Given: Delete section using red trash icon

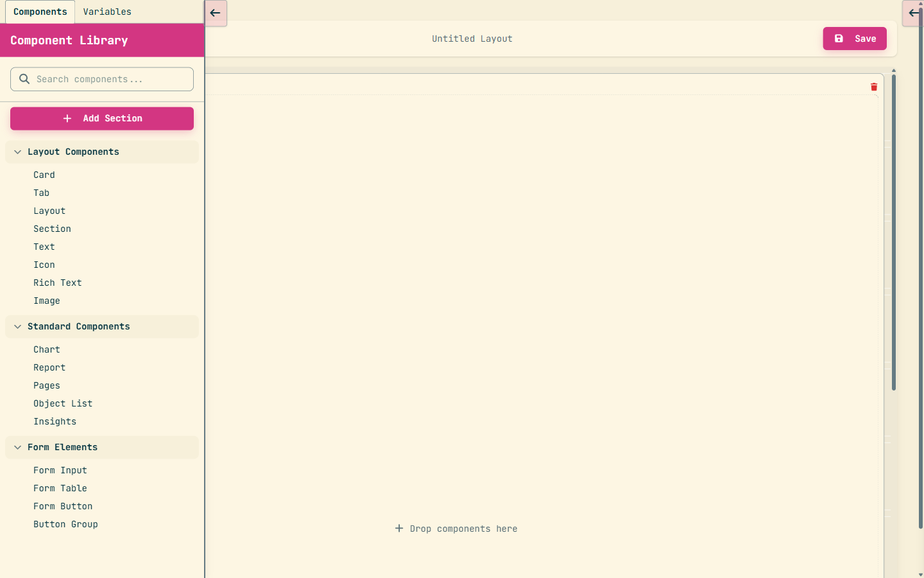Looking at the screenshot, I should pyautogui.click(x=874, y=87).
